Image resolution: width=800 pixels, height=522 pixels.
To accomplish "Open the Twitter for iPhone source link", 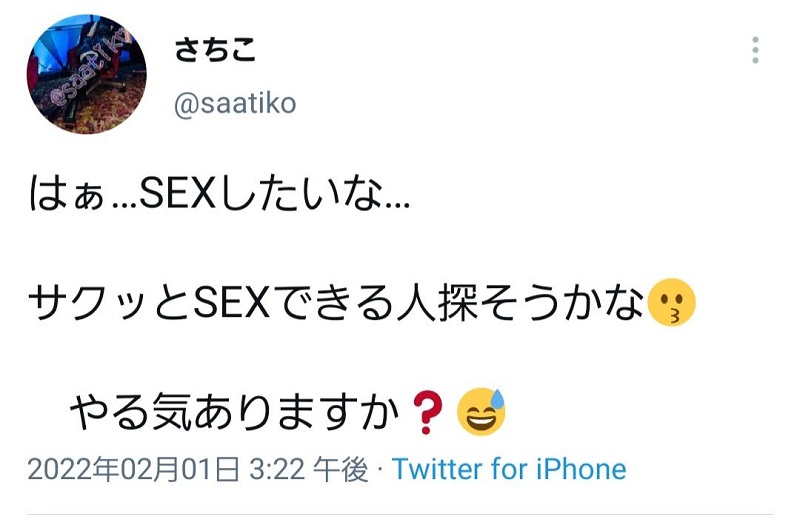I will [x=509, y=469].
